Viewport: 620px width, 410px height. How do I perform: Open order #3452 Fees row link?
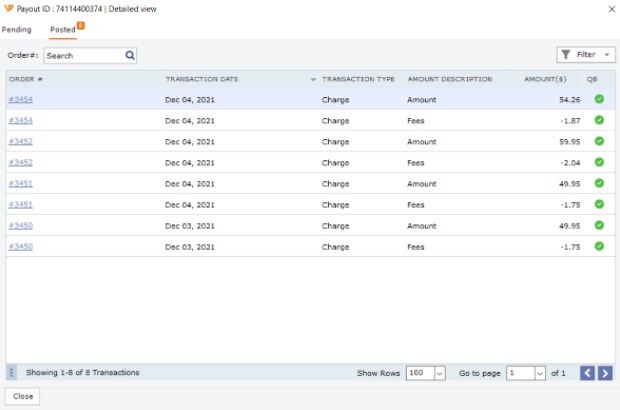click(x=21, y=162)
